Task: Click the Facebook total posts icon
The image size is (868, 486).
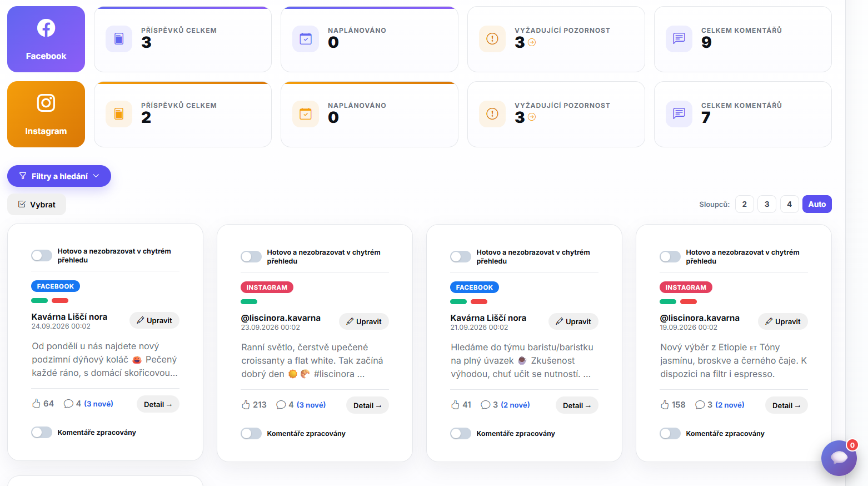Action: point(119,39)
